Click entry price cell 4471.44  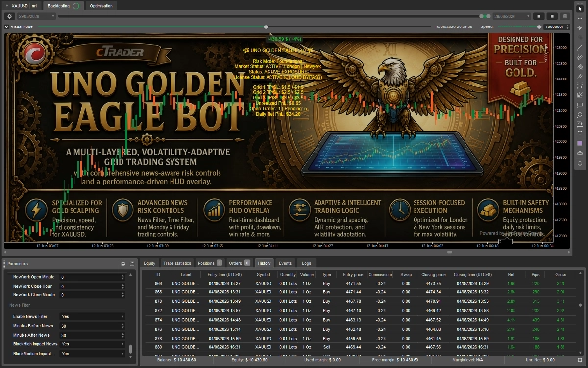(354, 292)
